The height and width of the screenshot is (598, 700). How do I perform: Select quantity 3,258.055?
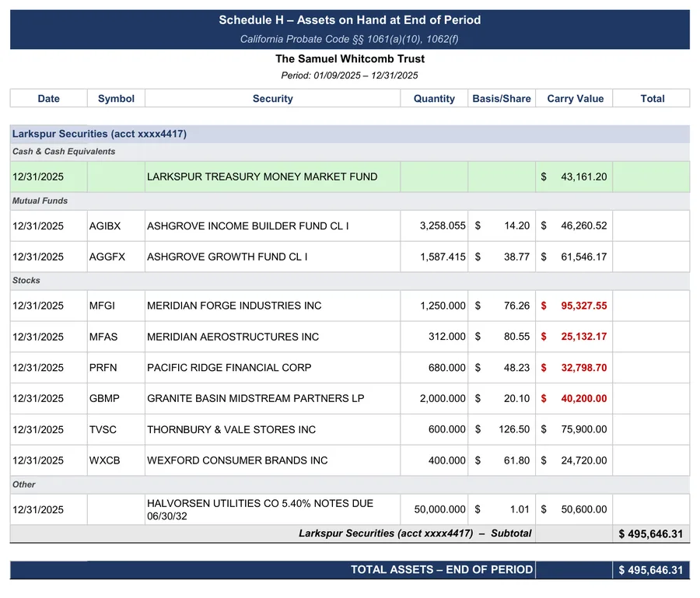tap(443, 226)
